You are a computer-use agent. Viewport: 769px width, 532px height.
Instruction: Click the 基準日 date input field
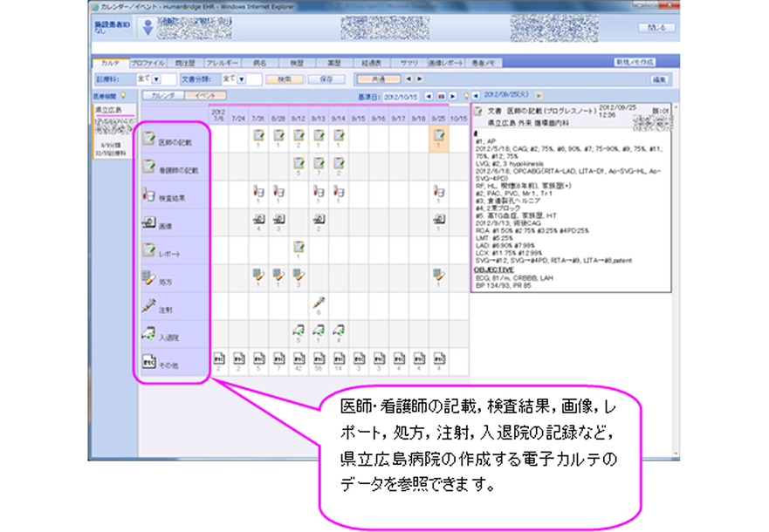click(x=402, y=94)
